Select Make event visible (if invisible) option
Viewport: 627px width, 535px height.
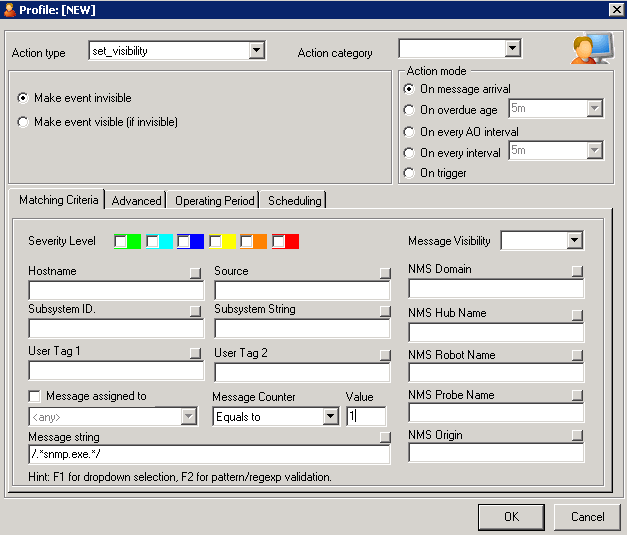pos(23,122)
